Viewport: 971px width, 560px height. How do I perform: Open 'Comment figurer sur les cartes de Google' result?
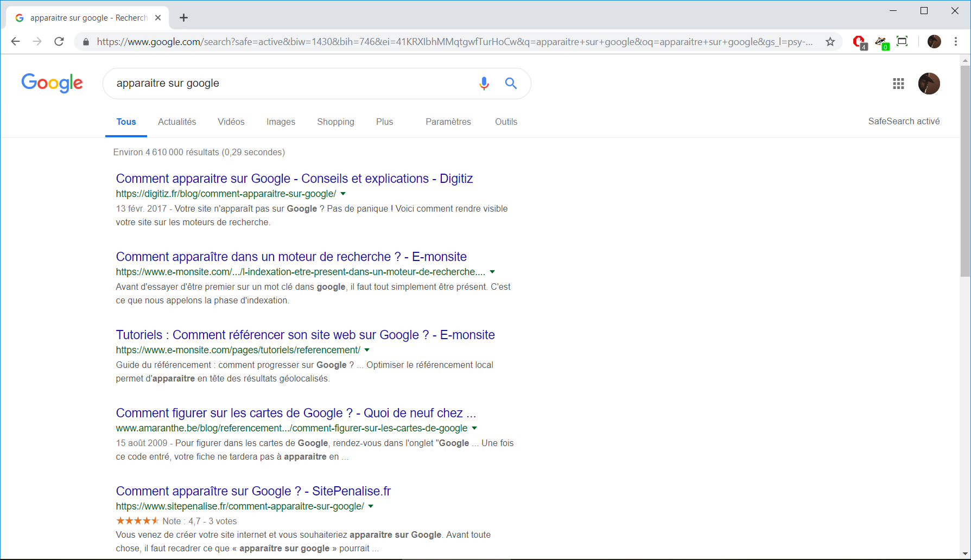(x=296, y=413)
